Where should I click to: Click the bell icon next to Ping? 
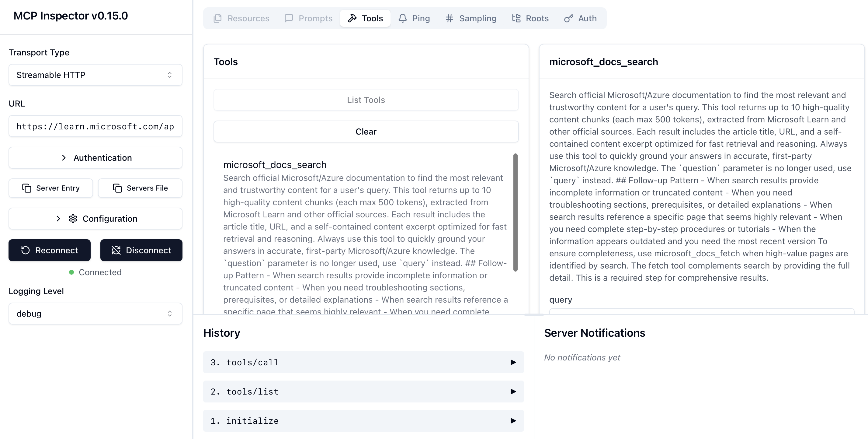tap(402, 18)
